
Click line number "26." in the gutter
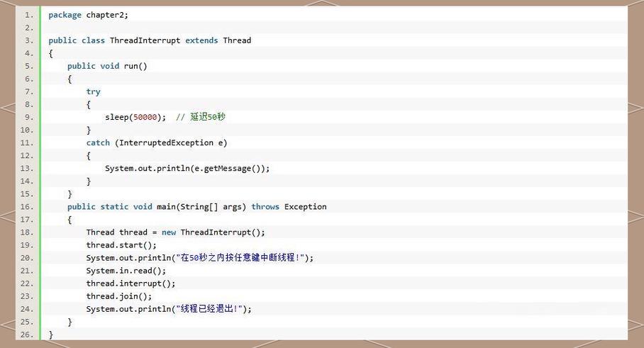click(x=27, y=335)
